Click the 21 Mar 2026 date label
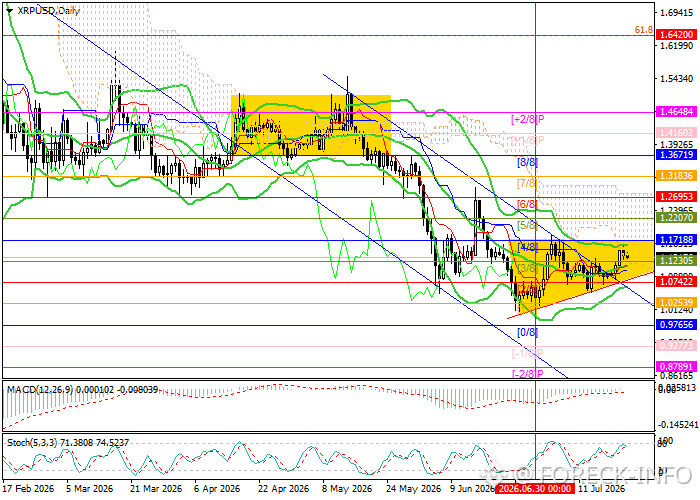Screen dimensions: 700x500 click(x=156, y=489)
